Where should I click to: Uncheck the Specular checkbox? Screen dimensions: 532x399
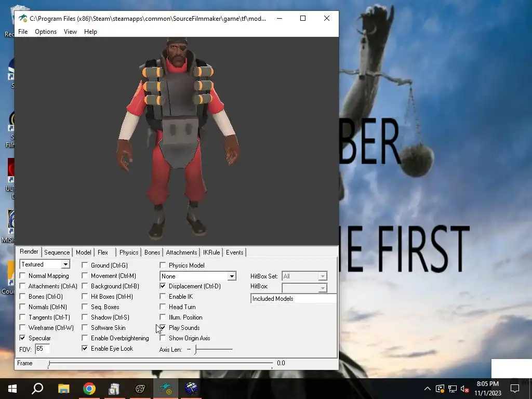point(22,338)
